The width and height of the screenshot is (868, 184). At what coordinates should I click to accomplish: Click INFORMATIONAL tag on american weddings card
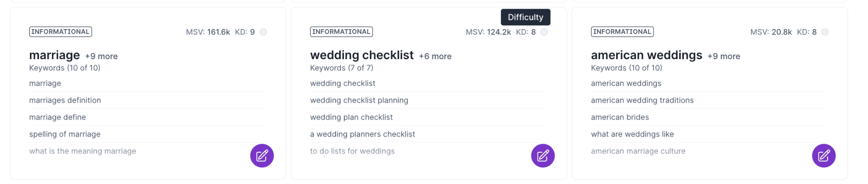tap(622, 32)
